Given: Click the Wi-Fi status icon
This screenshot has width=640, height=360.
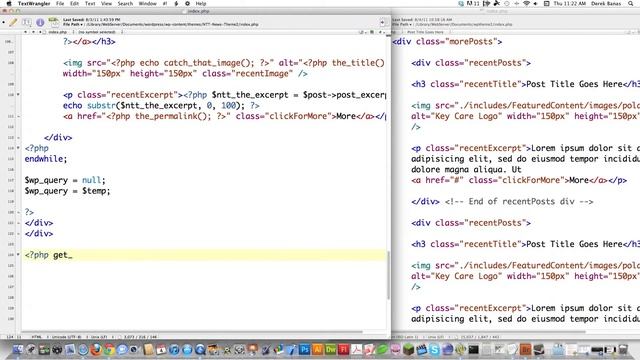Looking at the screenshot, I should (526, 3).
